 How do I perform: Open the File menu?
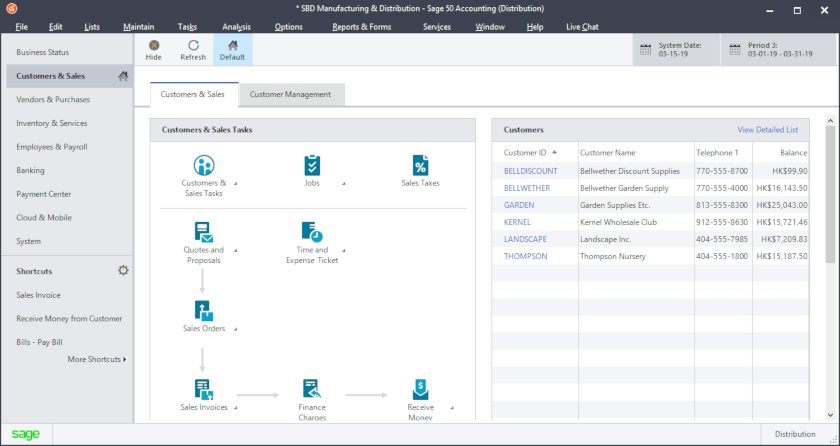click(x=21, y=27)
